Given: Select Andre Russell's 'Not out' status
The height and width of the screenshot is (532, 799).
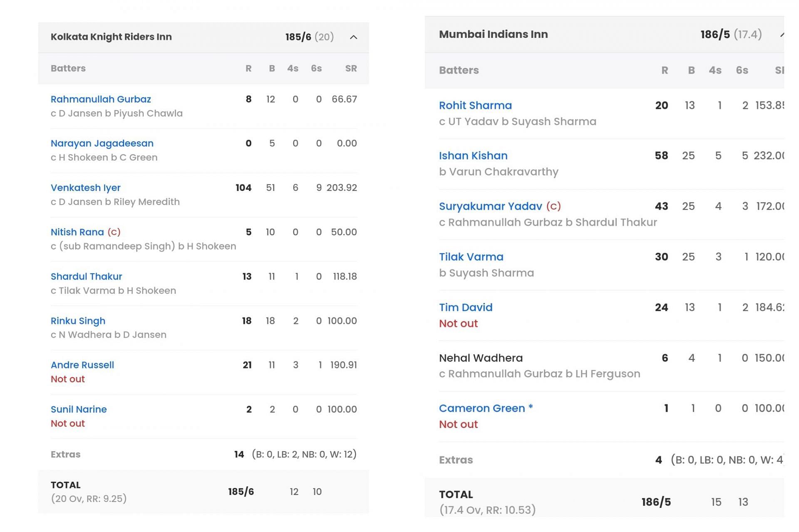Looking at the screenshot, I should [67, 379].
